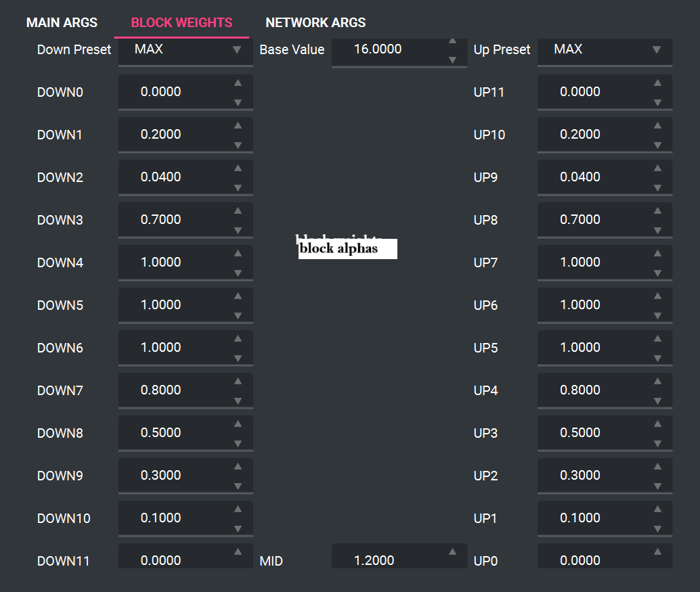Decrease UP5 weight with down arrow
Screen dimensions: 700x592
pos(657,359)
